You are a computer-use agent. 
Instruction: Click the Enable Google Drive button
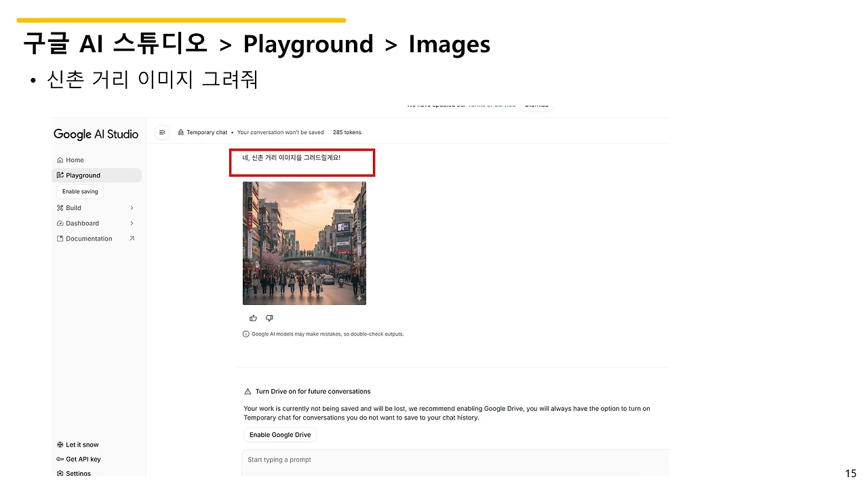[279, 434]
